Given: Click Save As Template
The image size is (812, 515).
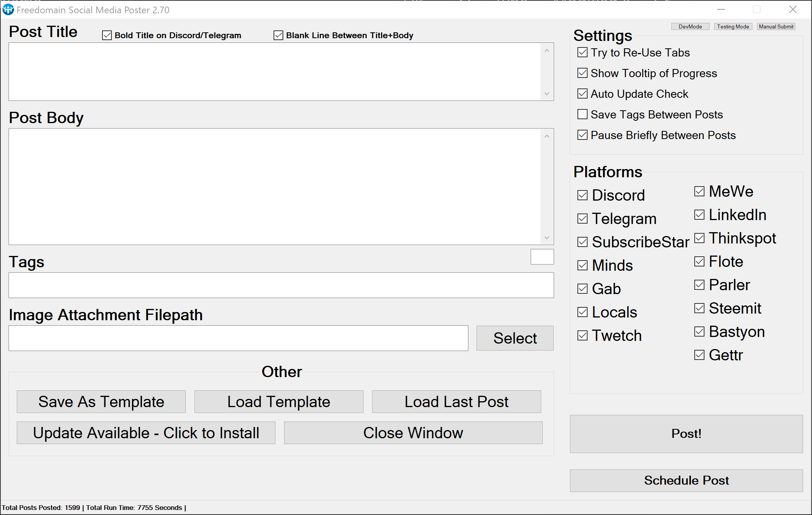Looking at the screenshot, I should pos(101,402).
